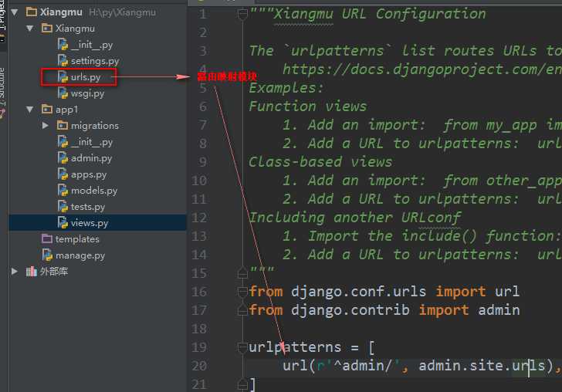Open settings.py in the project tree
This screenshot has width=562, height=392.
click(95, 61)
